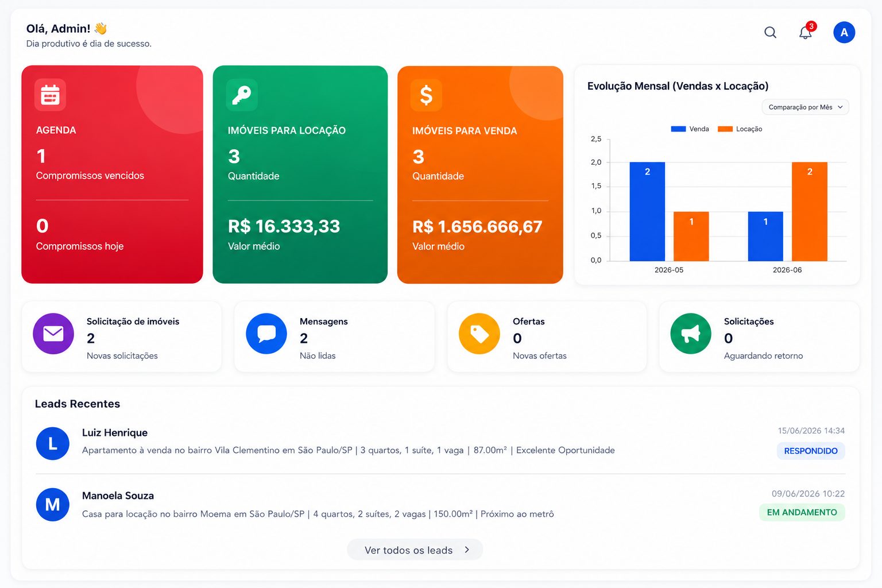Click Luiz Henrique's L avatar

click(53, 443)
